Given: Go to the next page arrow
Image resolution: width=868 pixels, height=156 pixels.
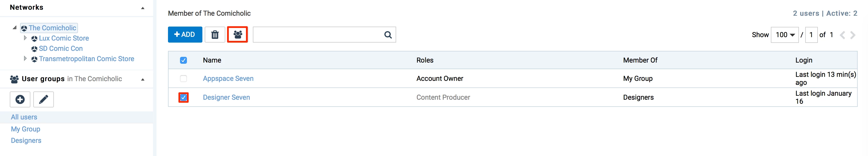Looking at the screenshot, I should tap(853, 35).
